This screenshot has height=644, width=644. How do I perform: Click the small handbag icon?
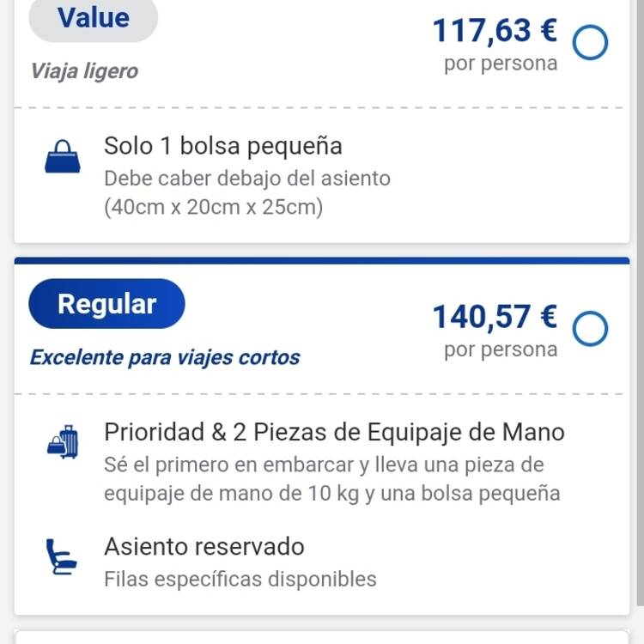click(63, 156)
